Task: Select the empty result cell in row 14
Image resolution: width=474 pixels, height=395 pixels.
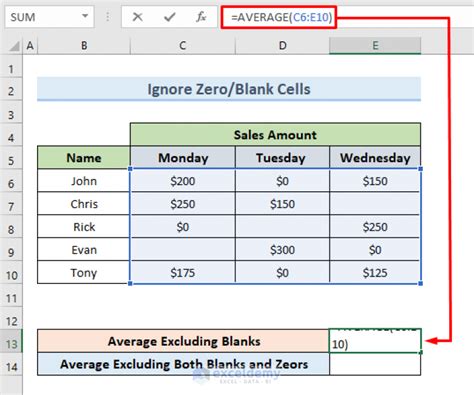Action: [x=375, y=364]
